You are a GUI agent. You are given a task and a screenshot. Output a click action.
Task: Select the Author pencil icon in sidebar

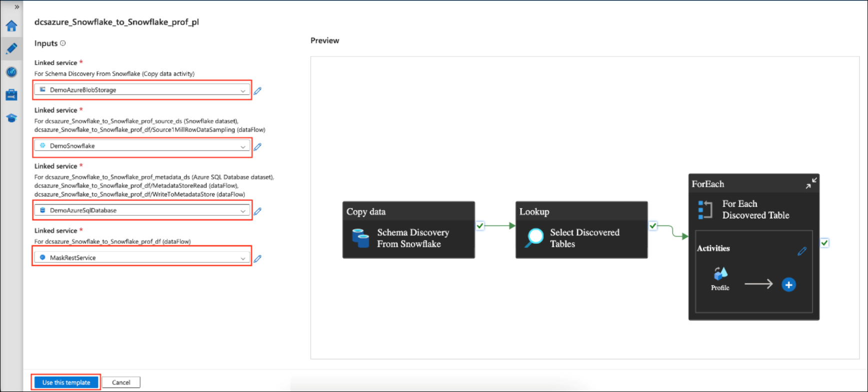tap(11, 49)
